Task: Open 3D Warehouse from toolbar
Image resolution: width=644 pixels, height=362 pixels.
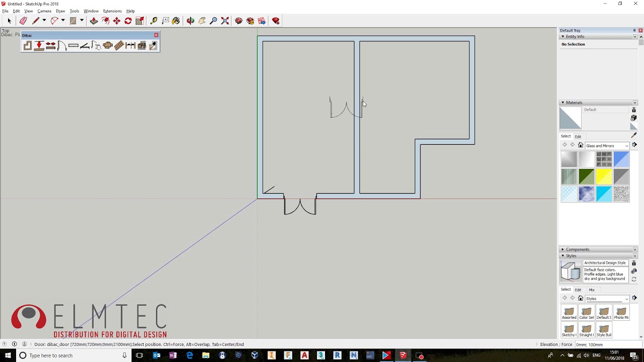Action: [238, 21]
